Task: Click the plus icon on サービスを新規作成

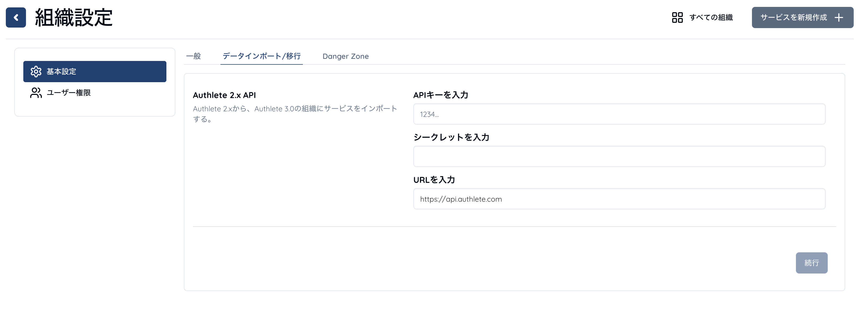Action: [x=839, y=17]
